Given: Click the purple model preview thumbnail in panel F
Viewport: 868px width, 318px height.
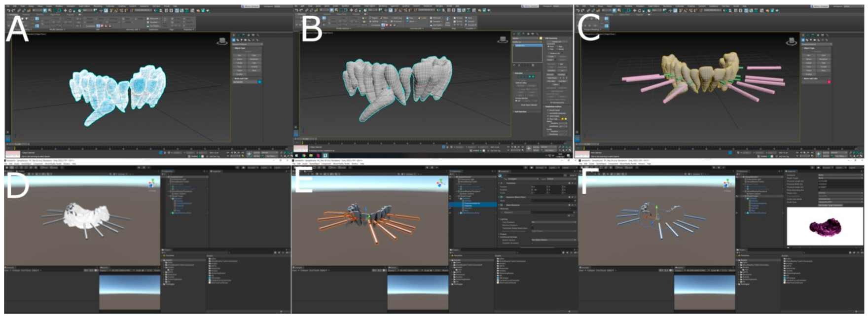Looking at the screenshot, I should pyautogui.click(x=825, y=227).
